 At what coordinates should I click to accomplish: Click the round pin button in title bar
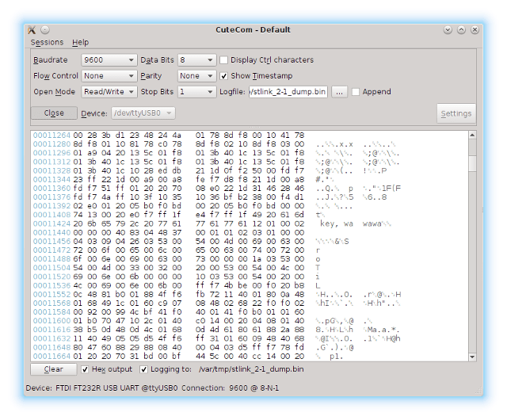tap(45, 30)
